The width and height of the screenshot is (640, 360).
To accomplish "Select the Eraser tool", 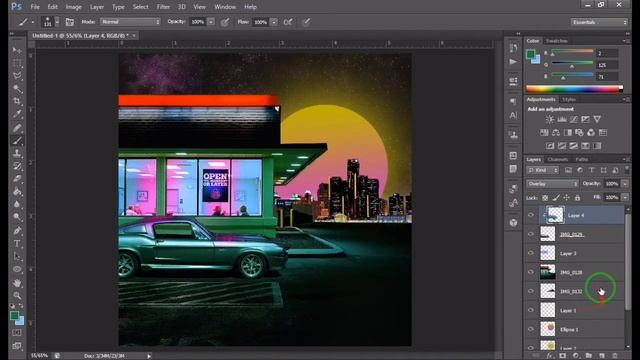I will pos(17,178).
